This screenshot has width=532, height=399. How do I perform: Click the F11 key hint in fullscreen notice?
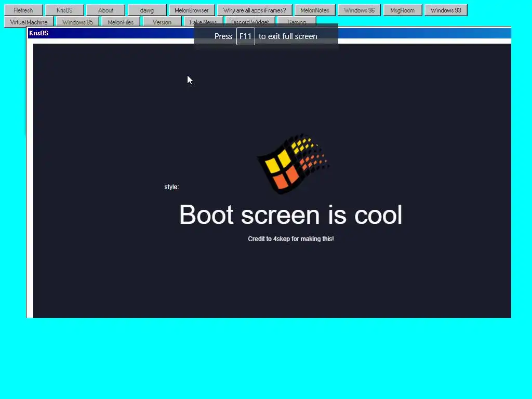246,36
